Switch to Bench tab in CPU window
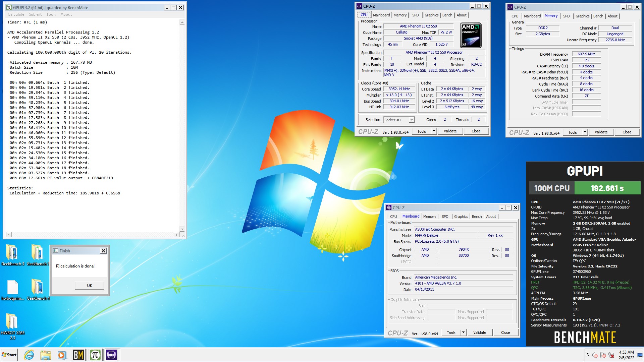The image size is (644, 362). [x=447, y=15]
